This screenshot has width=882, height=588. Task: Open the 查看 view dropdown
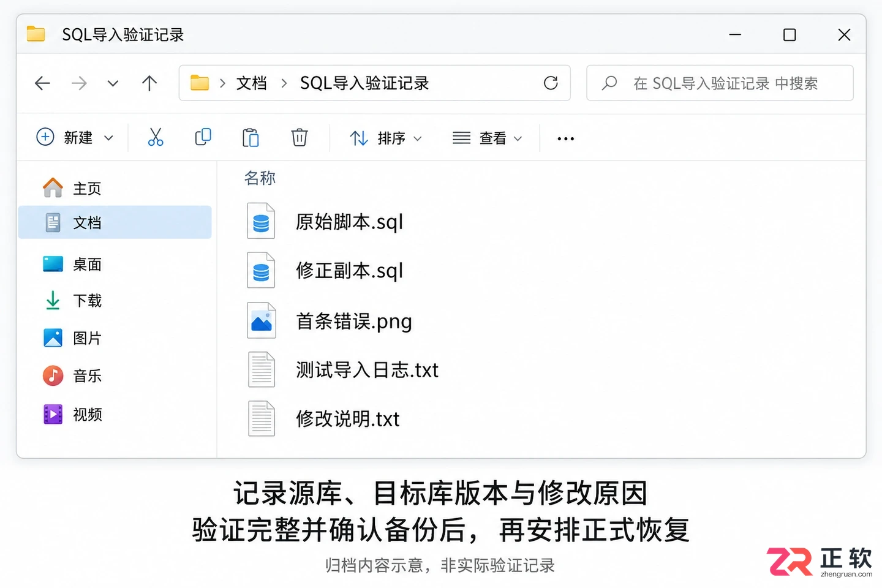[487, 138]
